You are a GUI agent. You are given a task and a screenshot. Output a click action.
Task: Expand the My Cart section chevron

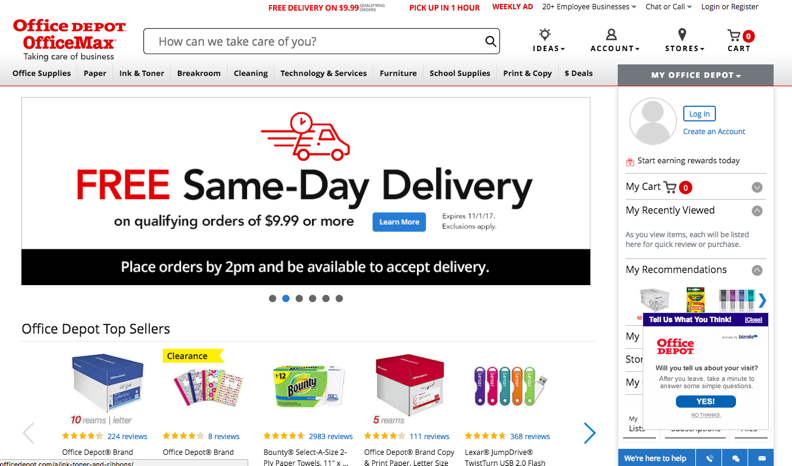[x=757, y=187]
